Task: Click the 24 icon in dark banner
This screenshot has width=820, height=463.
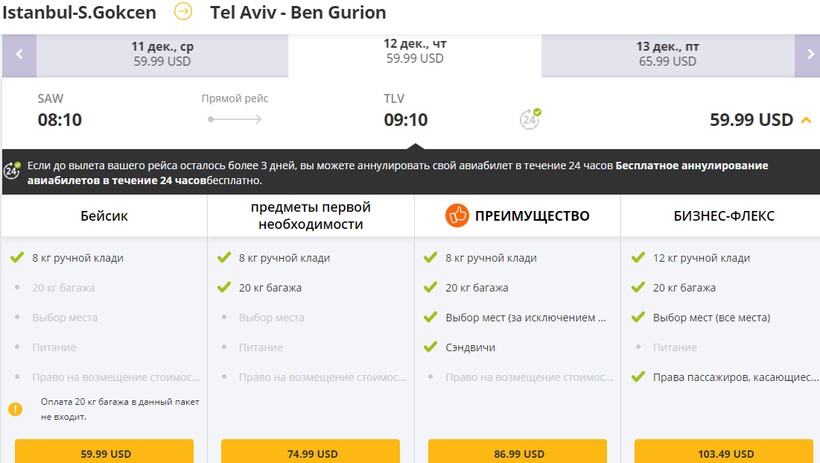Action: tap(12, 171)
